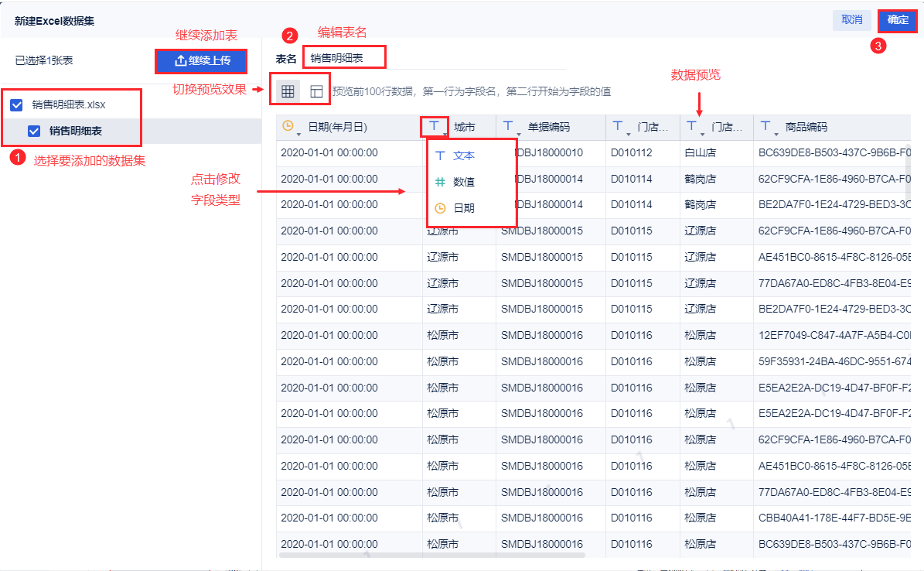Uncheck the 销售明细表.xlsx file checkbox

tap(16, 105)
